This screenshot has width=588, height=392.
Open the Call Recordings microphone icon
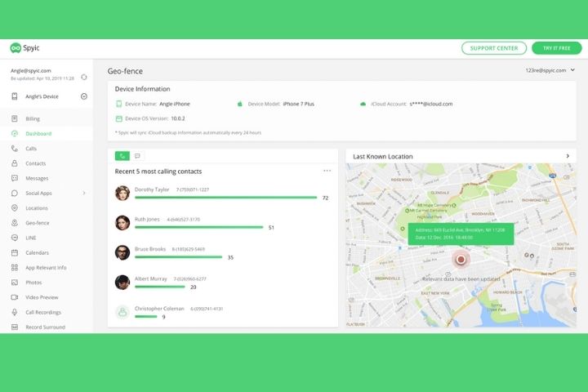tap(14, 312)
